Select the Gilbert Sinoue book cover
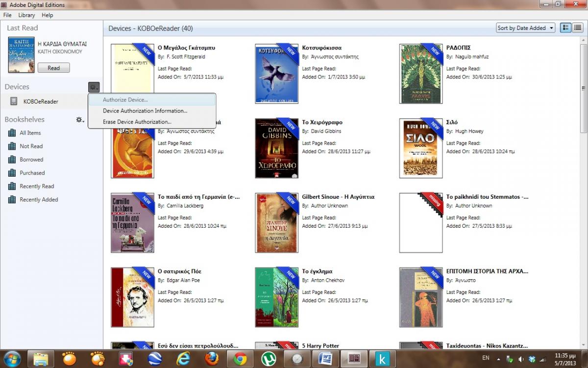Viewport: 588px width, 368px height. pyautogui.click(x=276, y=223)
